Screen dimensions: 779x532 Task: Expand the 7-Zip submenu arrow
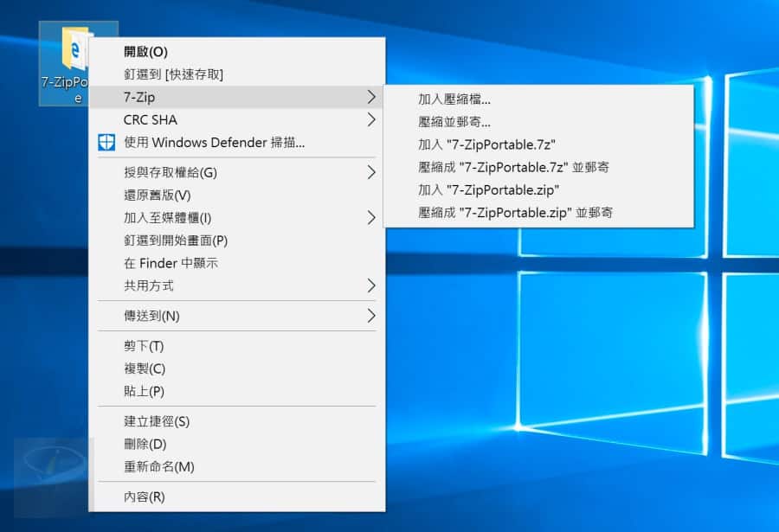371,98
